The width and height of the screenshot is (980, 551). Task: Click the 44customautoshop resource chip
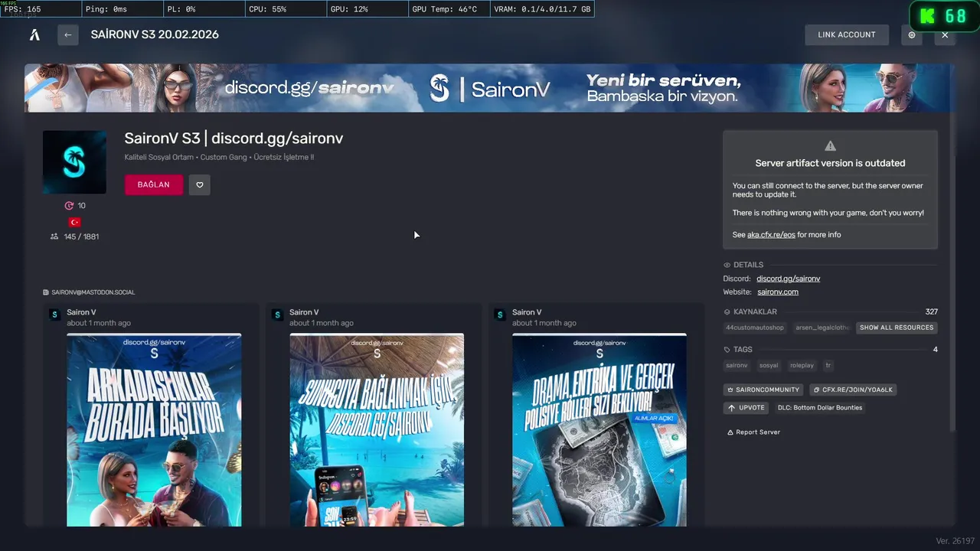click(x=755, y=328)
